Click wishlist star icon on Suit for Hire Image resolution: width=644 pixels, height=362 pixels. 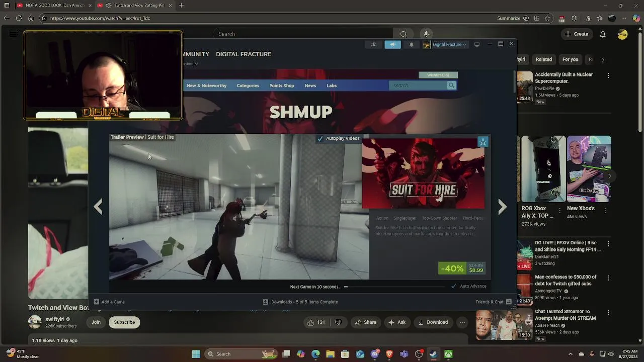pos(482,142)
